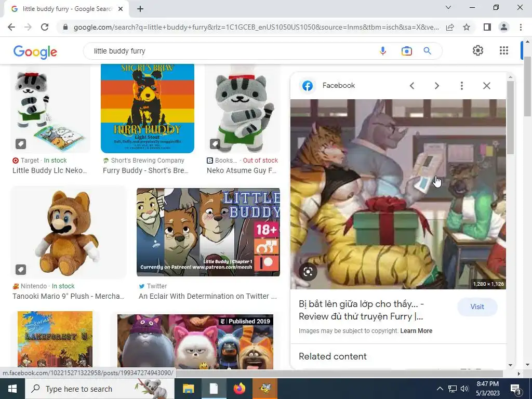Submit the search with the magnifier icon
532x399 pixels.
[427, 51]
